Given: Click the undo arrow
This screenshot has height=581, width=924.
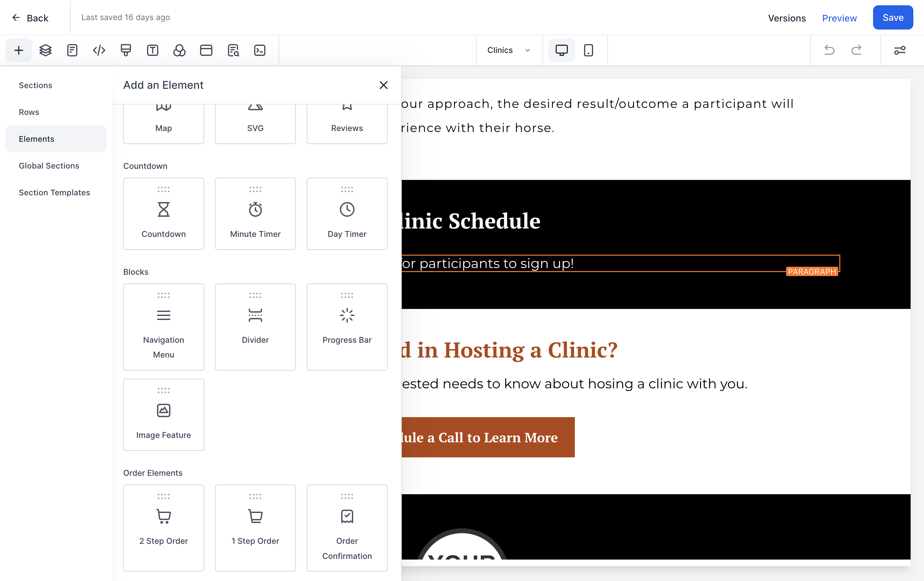Looking at the screenshot, I should click(x=829, y=50).
